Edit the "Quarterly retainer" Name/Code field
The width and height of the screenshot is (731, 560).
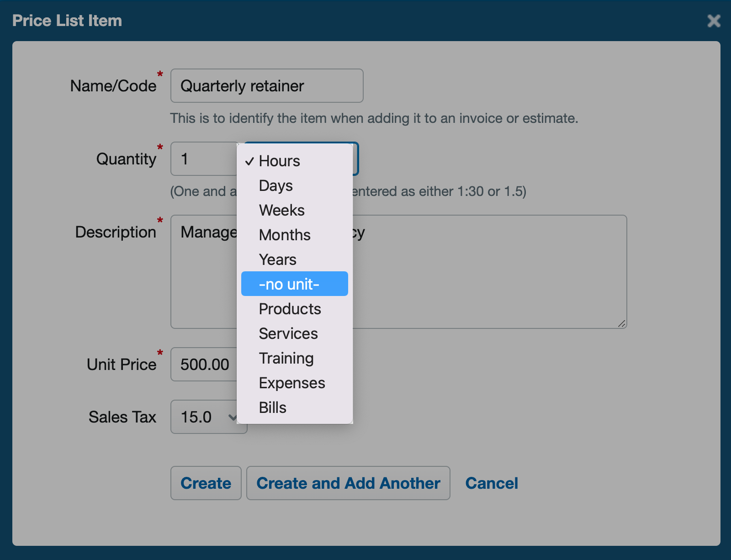[x=266, y=85]
